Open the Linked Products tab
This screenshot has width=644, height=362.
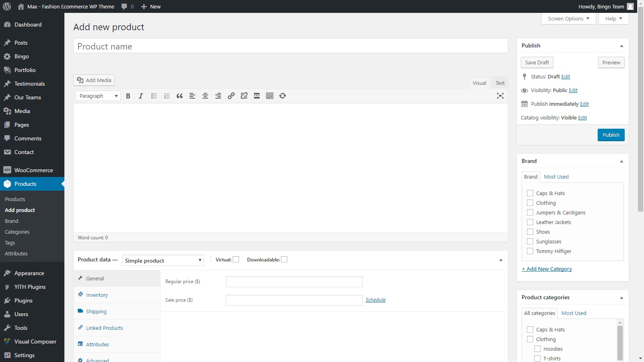tap(117, 328)
